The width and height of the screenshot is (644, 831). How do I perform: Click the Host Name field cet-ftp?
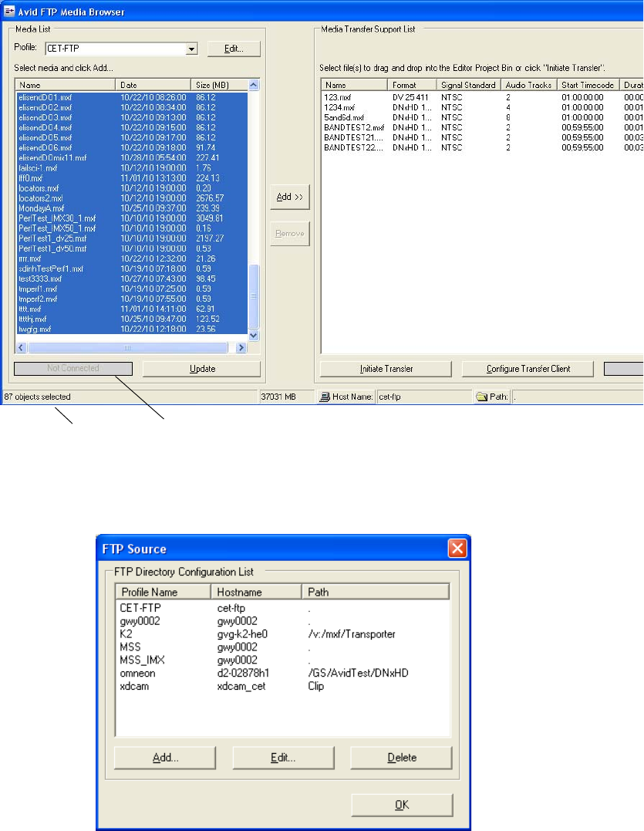click(x=423, y=397)
